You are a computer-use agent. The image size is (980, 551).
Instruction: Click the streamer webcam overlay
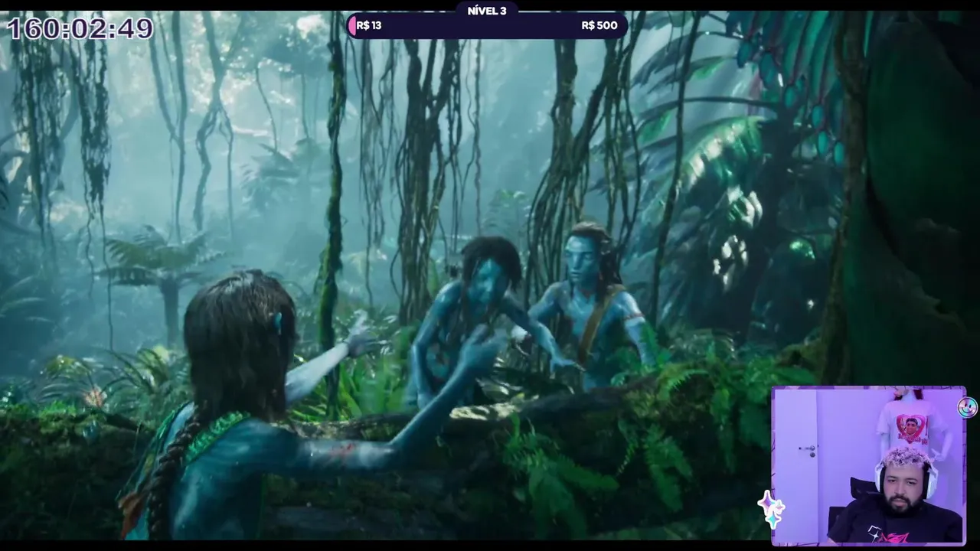[x=868, y=465]
